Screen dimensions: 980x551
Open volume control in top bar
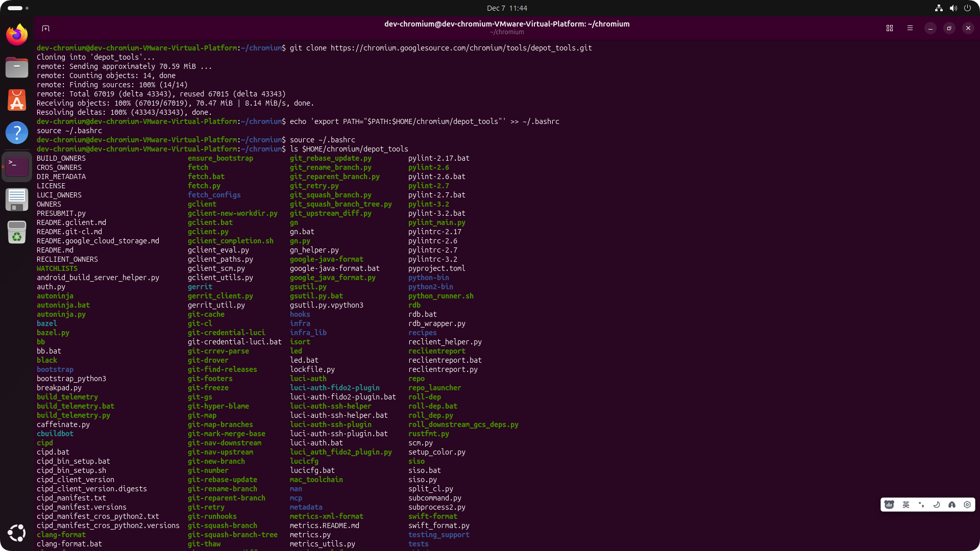coord(953,8)
